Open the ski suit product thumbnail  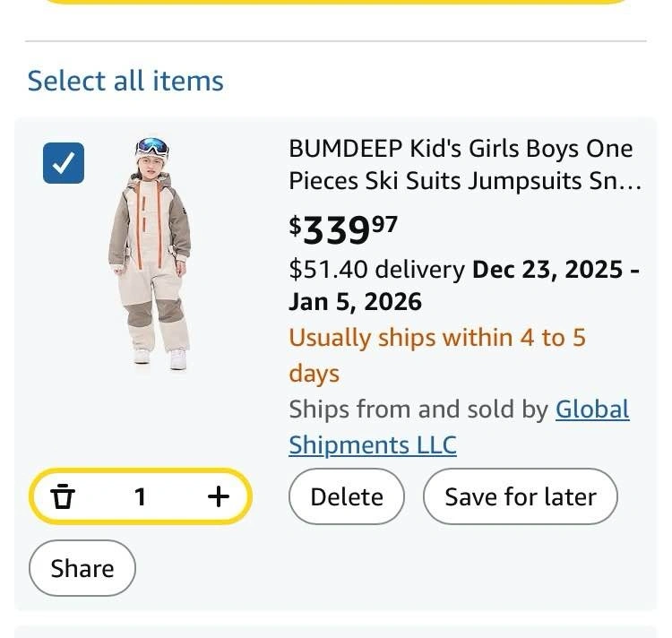151,254
